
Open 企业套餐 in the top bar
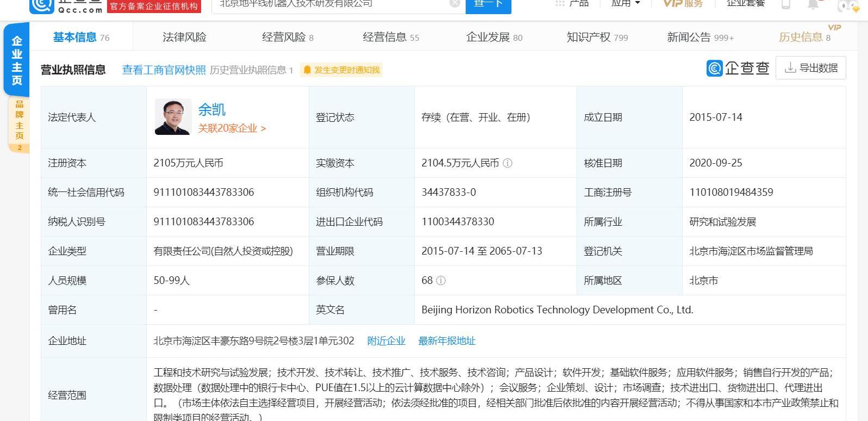tap(746, 3)
